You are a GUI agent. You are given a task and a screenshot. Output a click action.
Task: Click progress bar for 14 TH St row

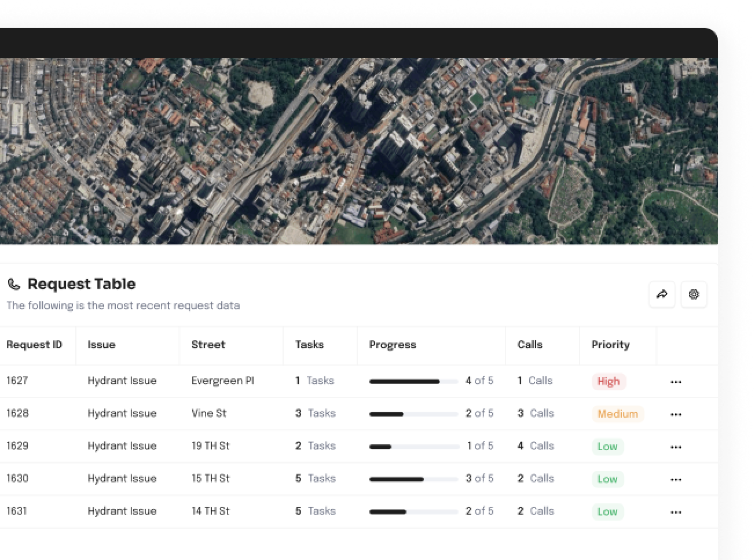414,512
